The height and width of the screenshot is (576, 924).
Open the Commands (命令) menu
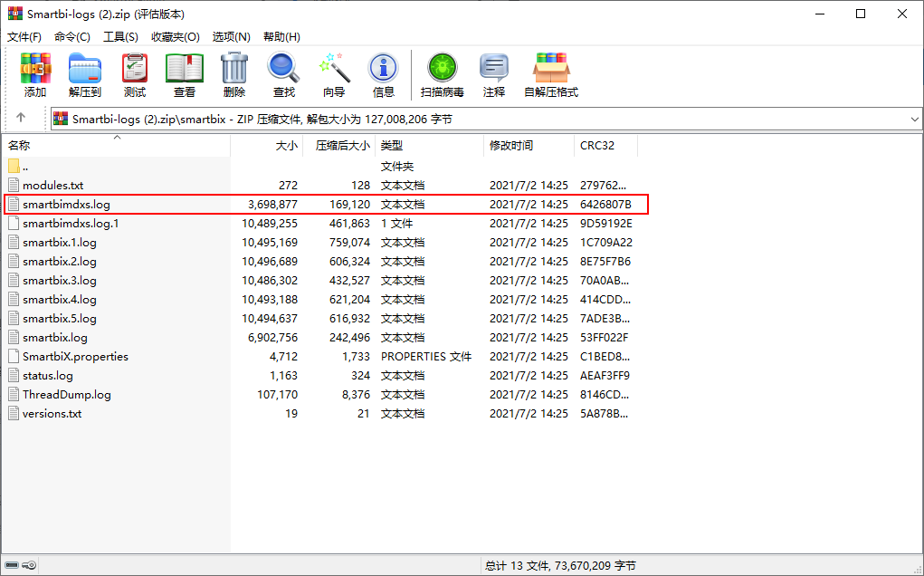pyautogui.click(x=72, y=36)
